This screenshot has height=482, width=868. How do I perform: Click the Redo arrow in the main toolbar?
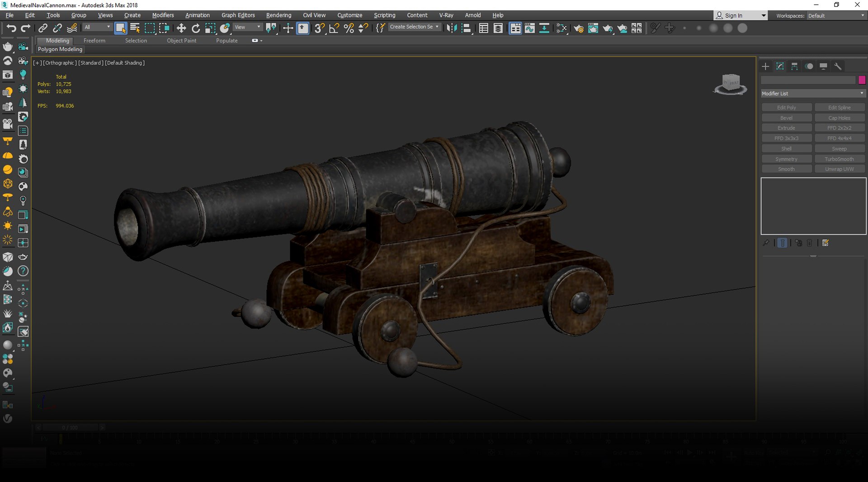pyautogui.click(x=26, y=28)
